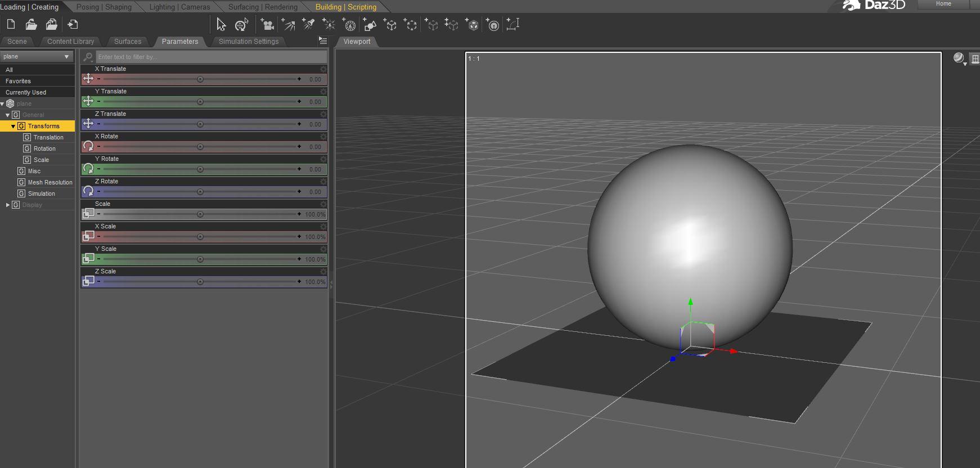Create a new distant light
This screenshot has width=980, height=468.
click(288, 24)
